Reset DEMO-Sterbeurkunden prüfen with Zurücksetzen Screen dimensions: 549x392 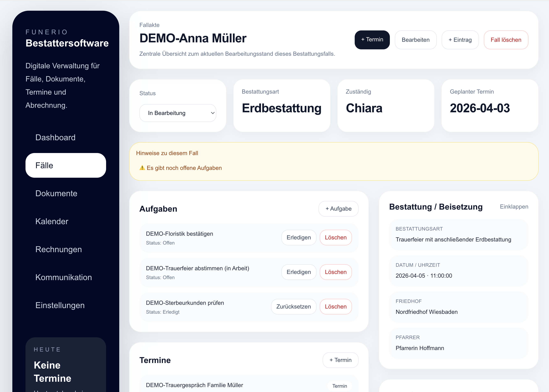(x=293, y=307)
